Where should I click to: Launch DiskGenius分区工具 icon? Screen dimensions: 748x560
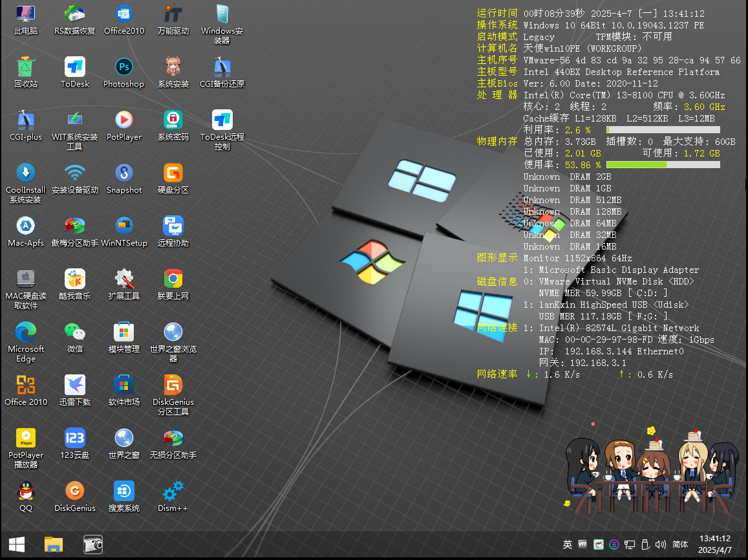pos(173,396)
